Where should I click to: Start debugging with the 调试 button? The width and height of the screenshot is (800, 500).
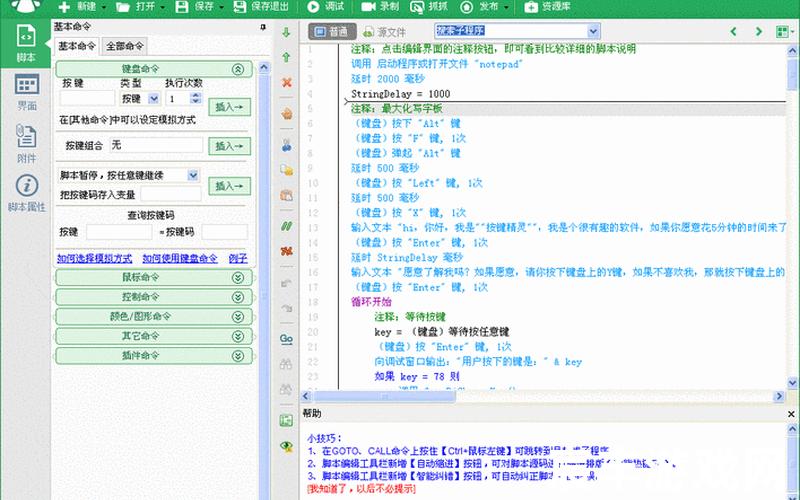tap(326, 7)
